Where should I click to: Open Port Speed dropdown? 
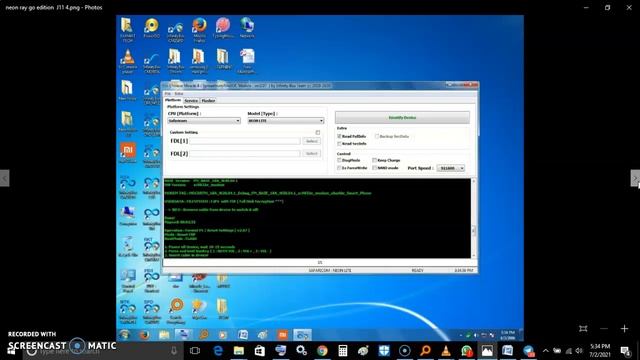click(451, 168)
